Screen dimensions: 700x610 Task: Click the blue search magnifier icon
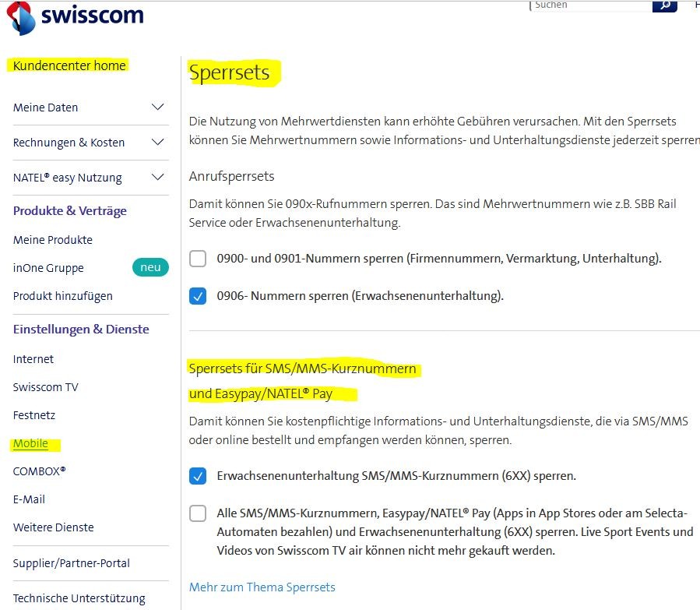(663, 6)
